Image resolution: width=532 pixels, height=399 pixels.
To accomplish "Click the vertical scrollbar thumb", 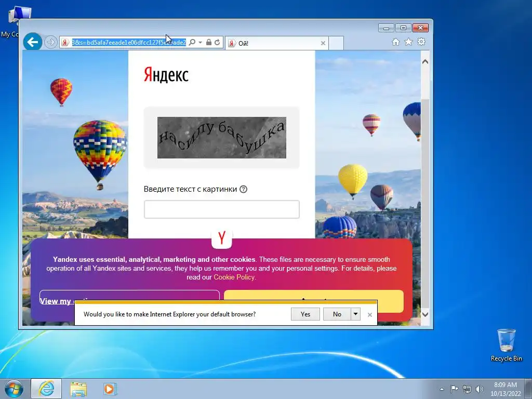I will click(x=425, y=203).
